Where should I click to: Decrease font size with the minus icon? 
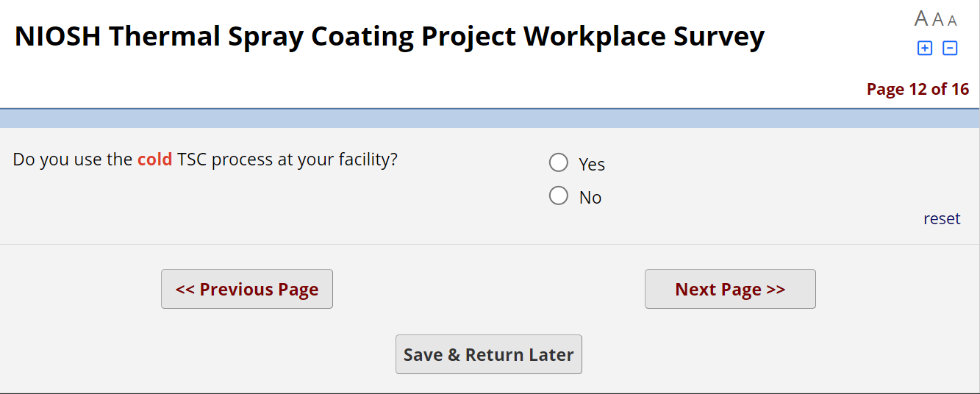point(950,49)
